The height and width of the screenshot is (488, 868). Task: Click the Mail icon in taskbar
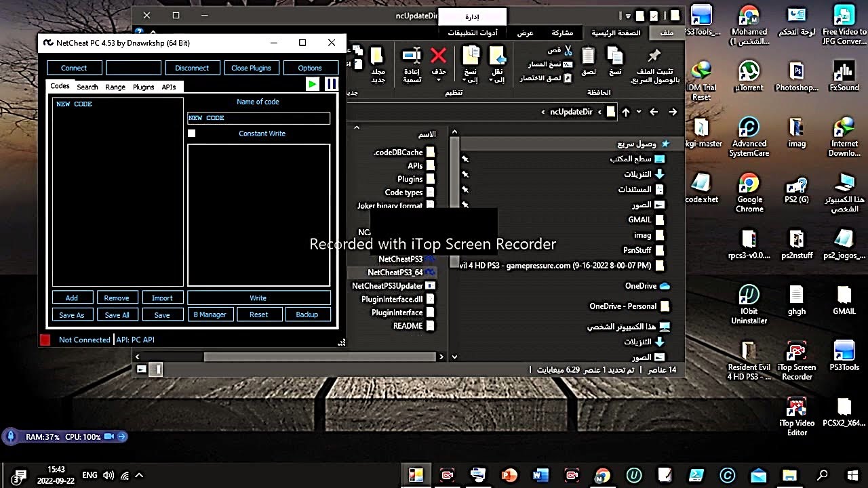coord(758,475)
